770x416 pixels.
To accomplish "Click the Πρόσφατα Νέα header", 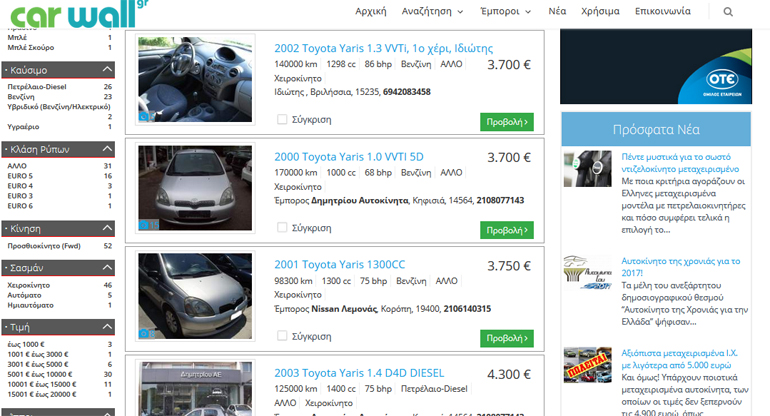I will coord(656,129).
